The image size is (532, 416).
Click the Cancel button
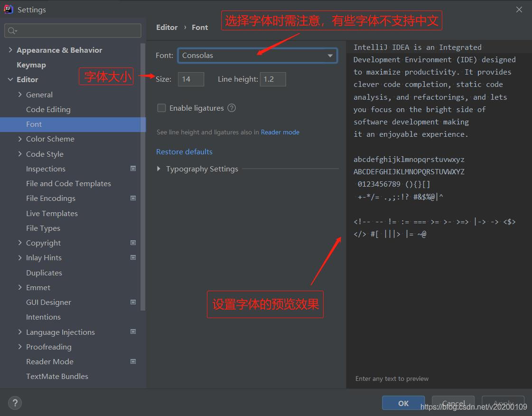click(x=453, y=403)
